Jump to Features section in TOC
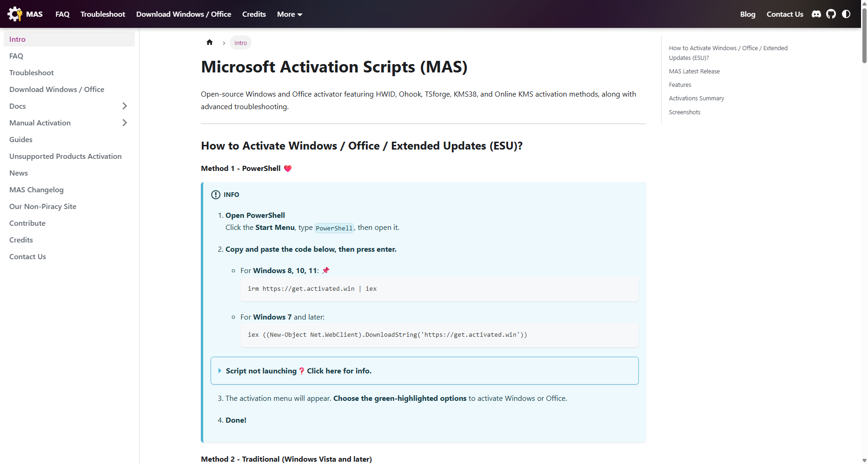Viewport: 868px width, 464px height. [x=680, y=85]
